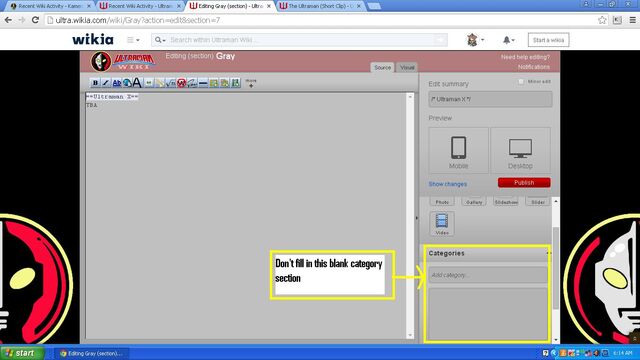The height and width of the screenshot is (360, 640).
Task: Insert a Video using filmstrip icon
Action: 442,224
